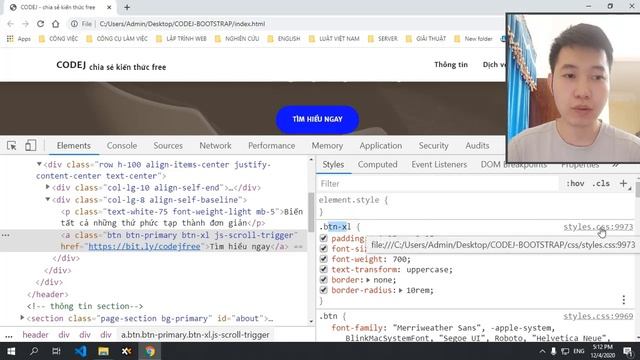Open the ENGLISH bookmark folder
This screenshot has height=360, width=640.
tap(284, 39)
